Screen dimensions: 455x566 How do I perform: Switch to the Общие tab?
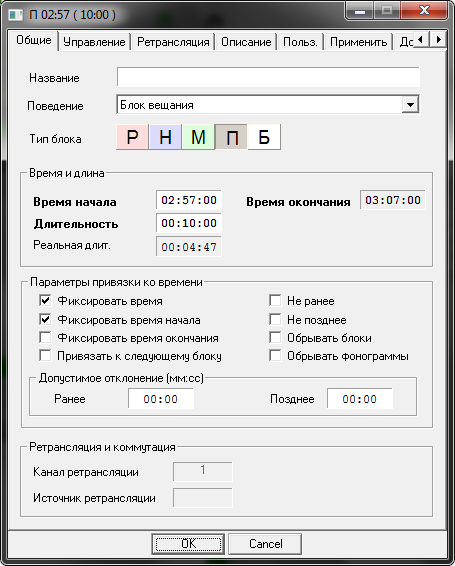click(34, 40)
